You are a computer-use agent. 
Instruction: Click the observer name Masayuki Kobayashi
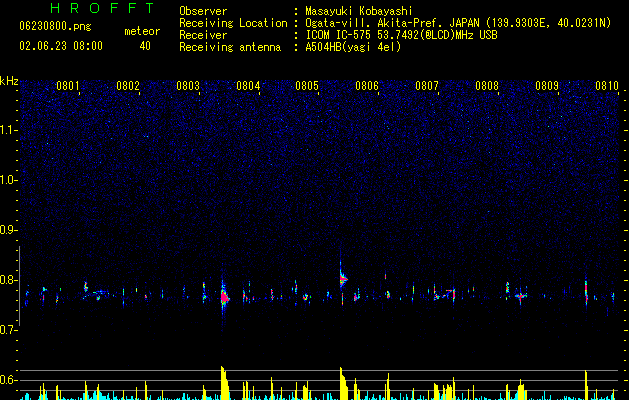click(358, 11)
